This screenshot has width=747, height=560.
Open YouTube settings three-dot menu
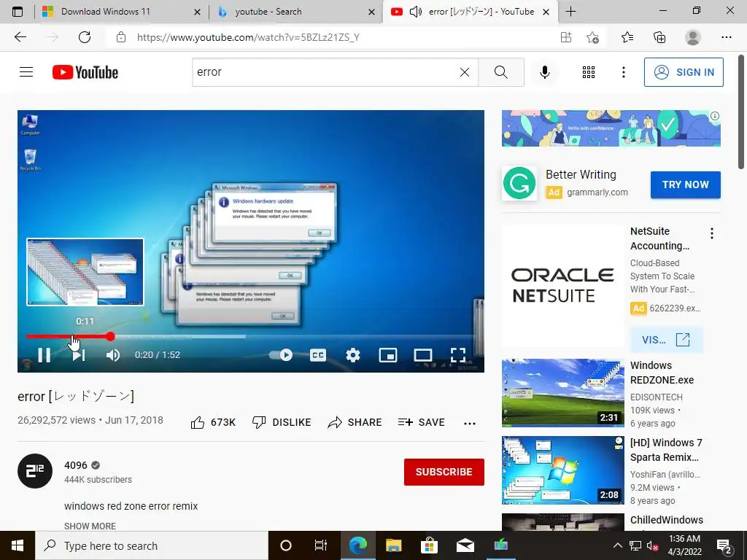pyautogui.click(x=623, y=72)
